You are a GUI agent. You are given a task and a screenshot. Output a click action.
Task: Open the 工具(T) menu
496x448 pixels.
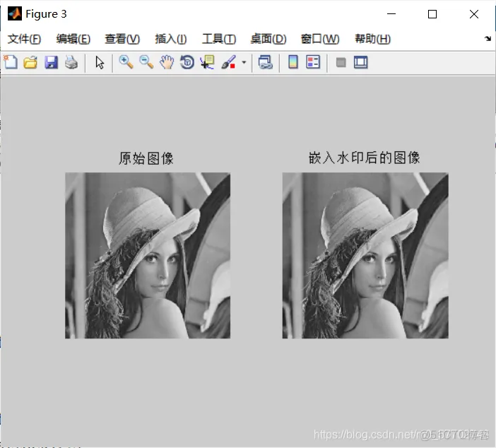(x=219, y=39)
